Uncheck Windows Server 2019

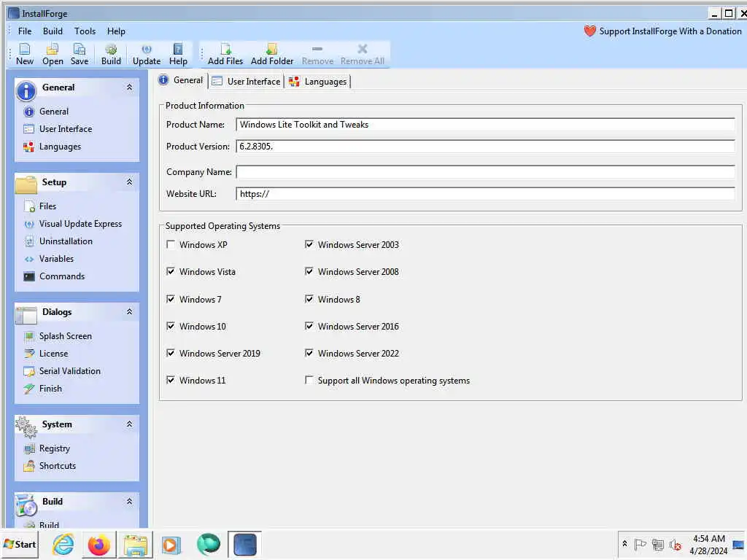[171, 354]
